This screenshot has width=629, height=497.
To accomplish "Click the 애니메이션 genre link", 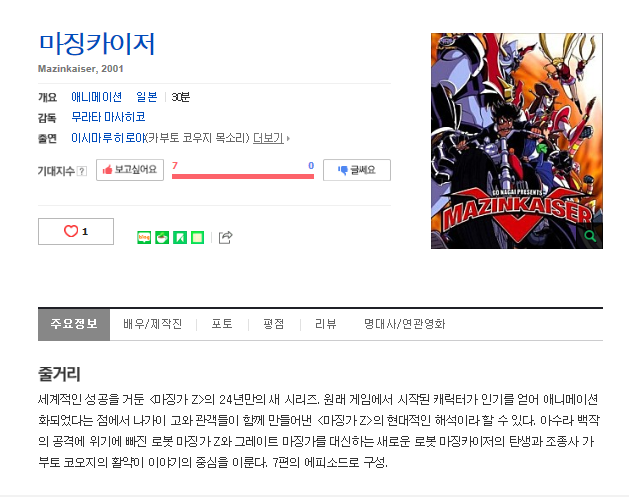I will click(x=96, y=97).
